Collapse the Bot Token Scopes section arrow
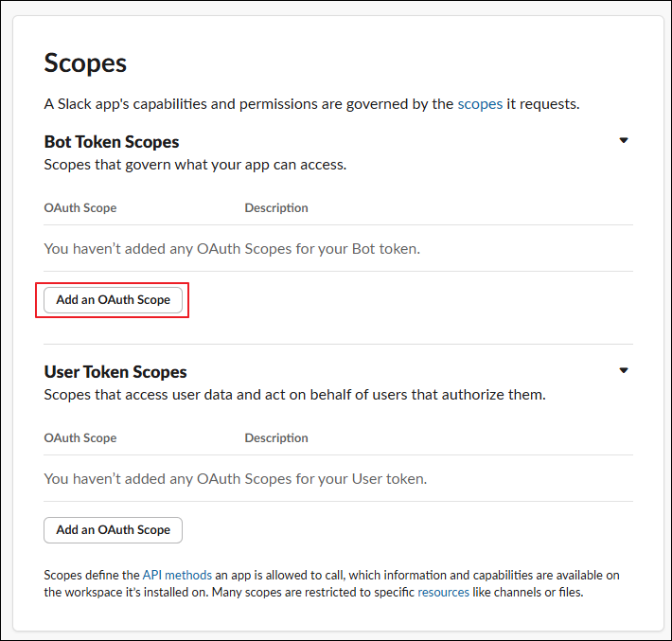 pos(624,140)
